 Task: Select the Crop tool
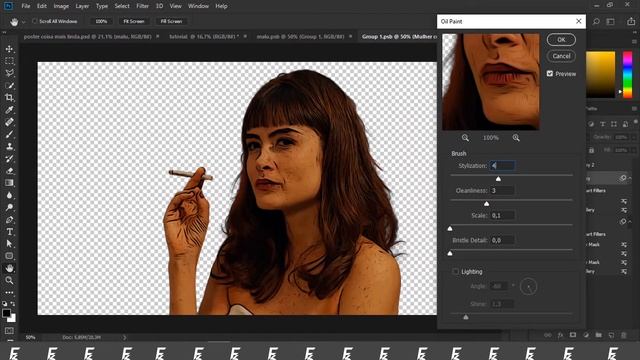point(9,98)
